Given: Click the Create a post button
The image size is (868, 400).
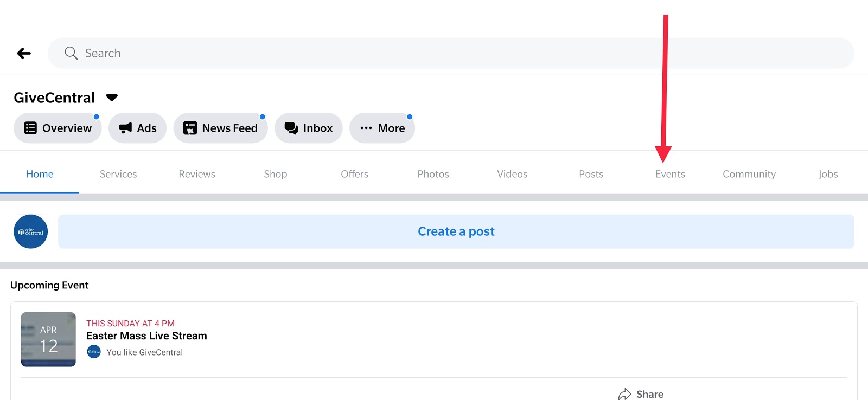Looking at the screenshot, I should point(456,231).
